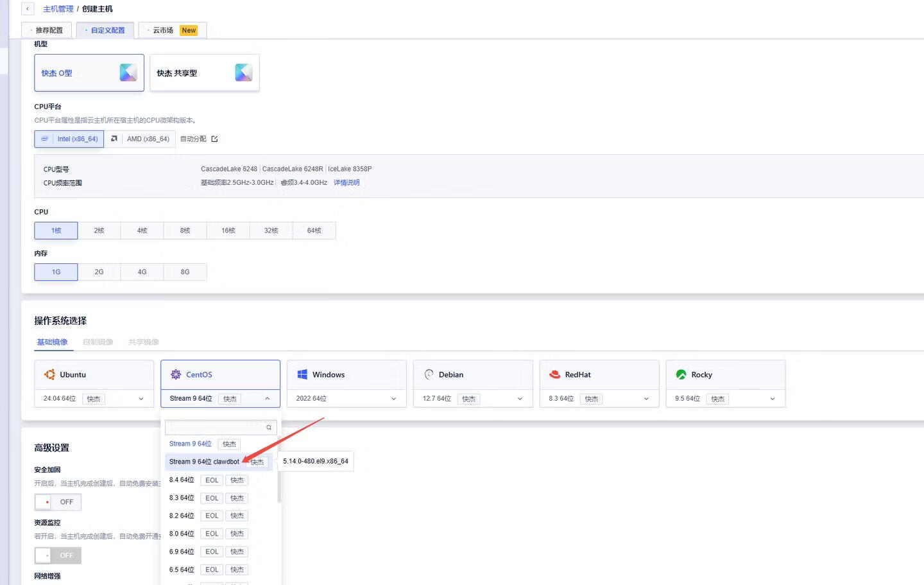Select the RedHat logo card
The width and height of the screenshot is (924, 585).
pyautogui.click(x=555, y=374)
